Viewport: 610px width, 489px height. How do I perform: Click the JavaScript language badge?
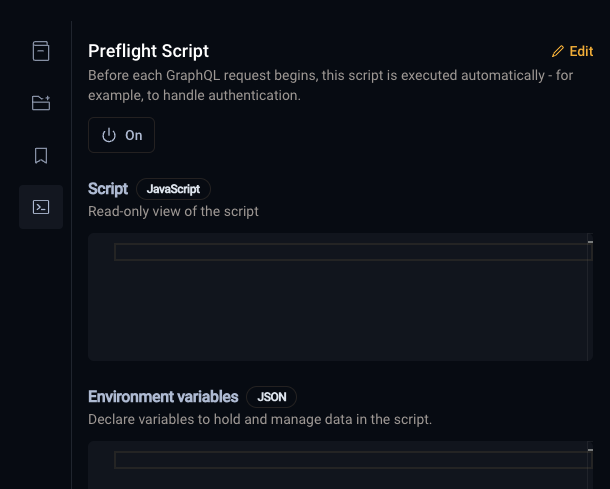click(174, 188)
